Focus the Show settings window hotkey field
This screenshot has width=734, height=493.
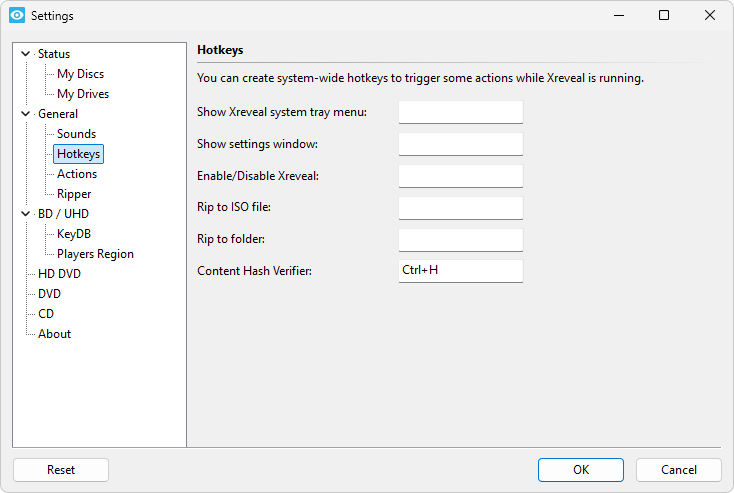pos(460,144)
